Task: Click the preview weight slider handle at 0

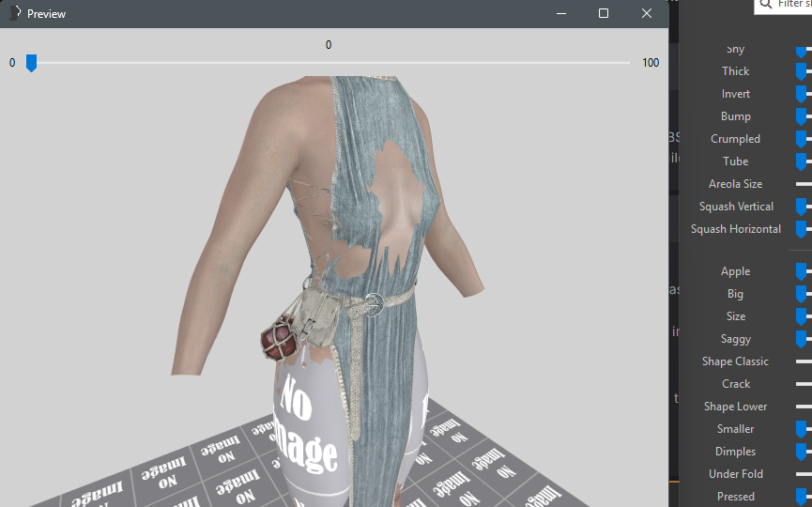Action: [x=32, y=63]
